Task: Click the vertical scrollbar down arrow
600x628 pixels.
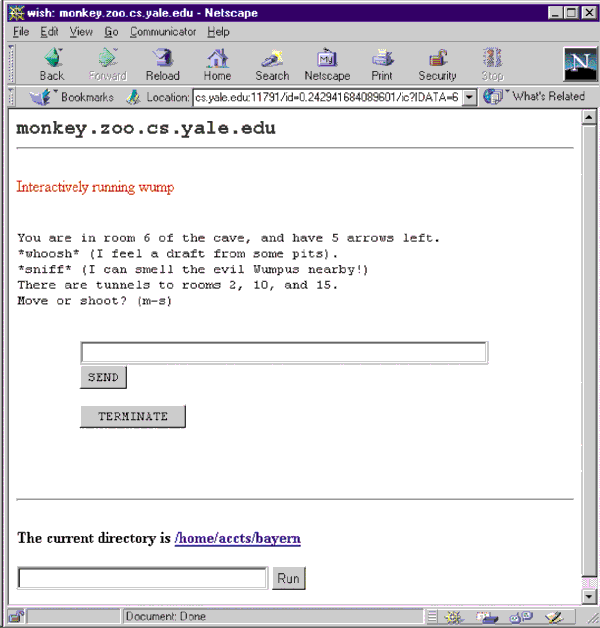Action: click(x=589, y=596)
